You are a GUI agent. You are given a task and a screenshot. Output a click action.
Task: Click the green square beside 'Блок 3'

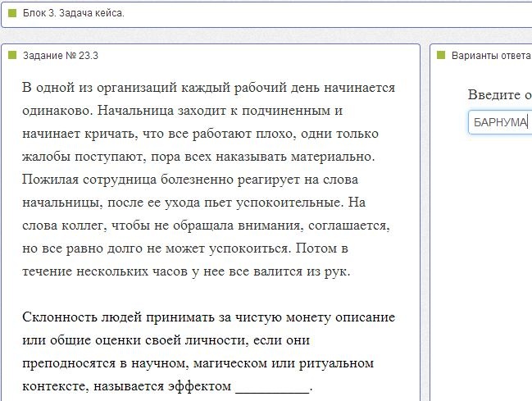(12, 13)
